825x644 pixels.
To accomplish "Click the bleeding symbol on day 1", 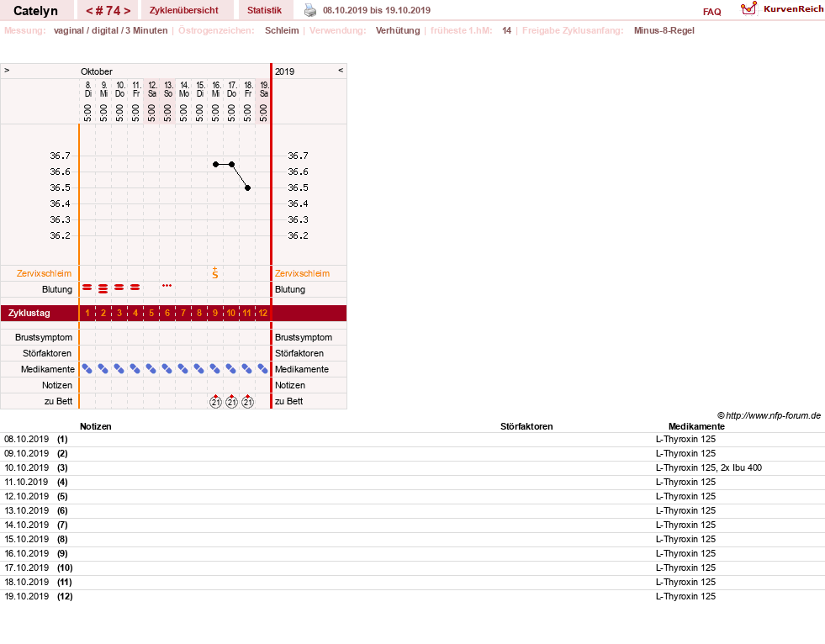I will (x=87, y=288).
